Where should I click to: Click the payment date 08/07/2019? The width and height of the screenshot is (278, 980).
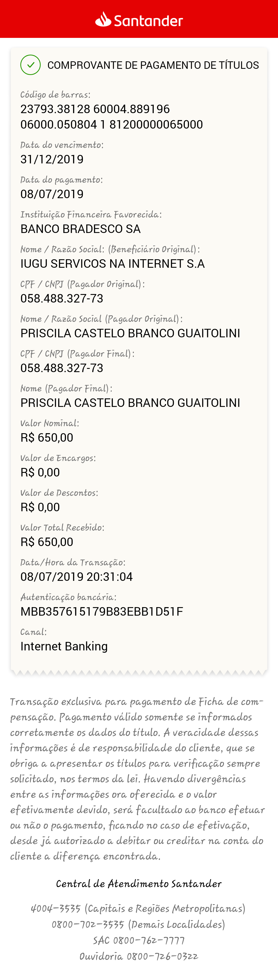pyautogui.click(x=52, y=194)
